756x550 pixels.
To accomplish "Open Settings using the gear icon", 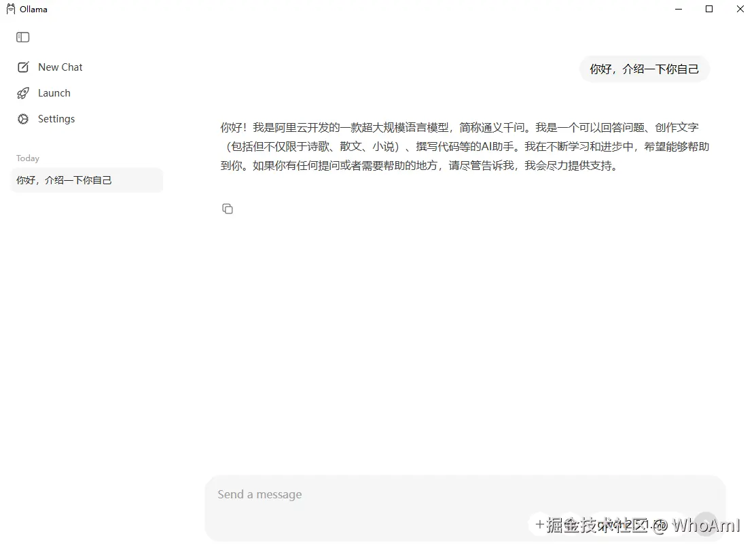I will pos(22,118).
